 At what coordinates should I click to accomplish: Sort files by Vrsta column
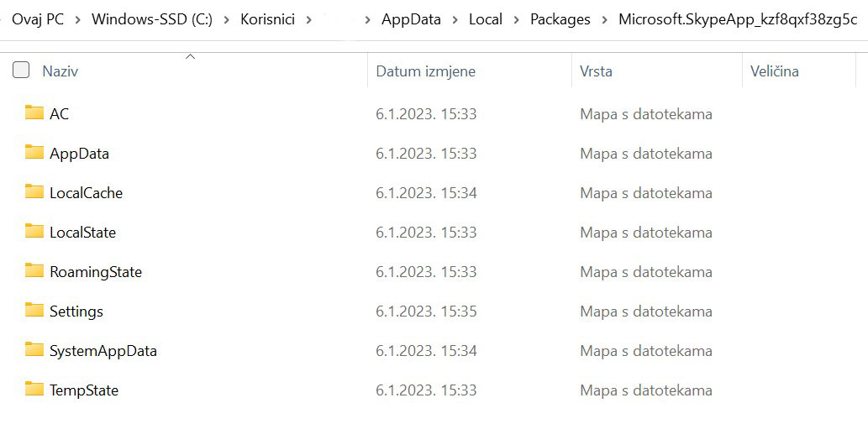pos(596,71)
